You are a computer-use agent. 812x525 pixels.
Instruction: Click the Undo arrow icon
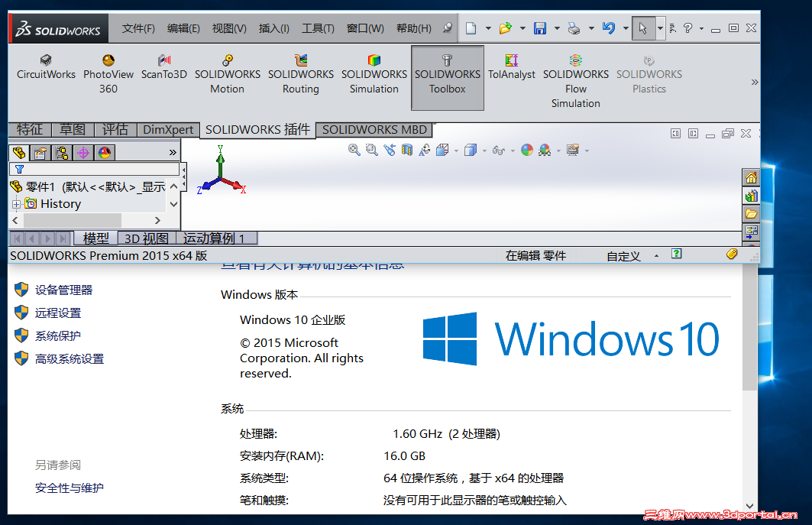tap(609, 28)
